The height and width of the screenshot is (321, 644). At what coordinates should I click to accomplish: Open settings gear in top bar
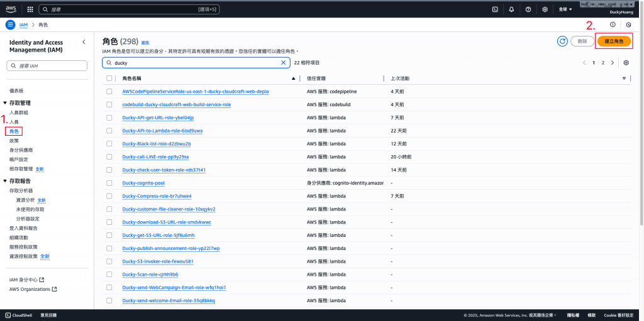545,9
